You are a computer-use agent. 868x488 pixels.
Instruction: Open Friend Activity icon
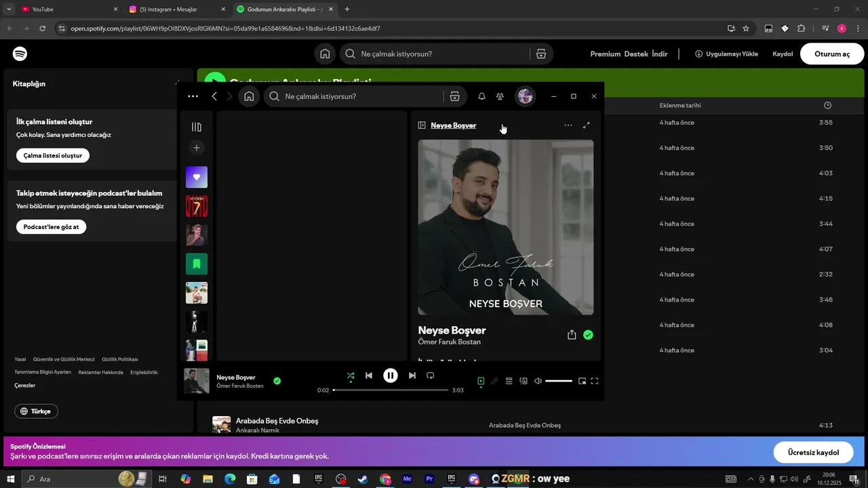(500, 96)
